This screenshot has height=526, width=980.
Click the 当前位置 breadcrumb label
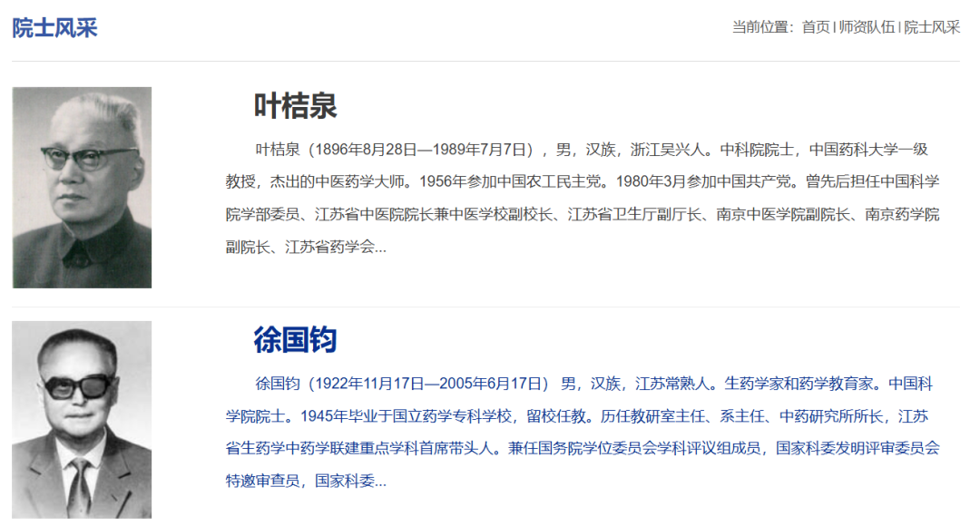click(x=759, y=25)
